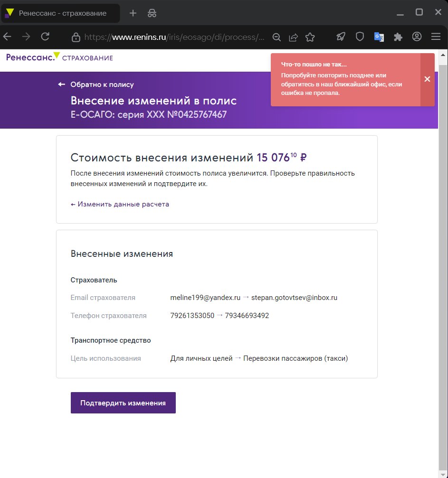The height and width of the screenshot is (478, 448).
Task: Open the shield protection icon
Action: (x=360, y=37)
